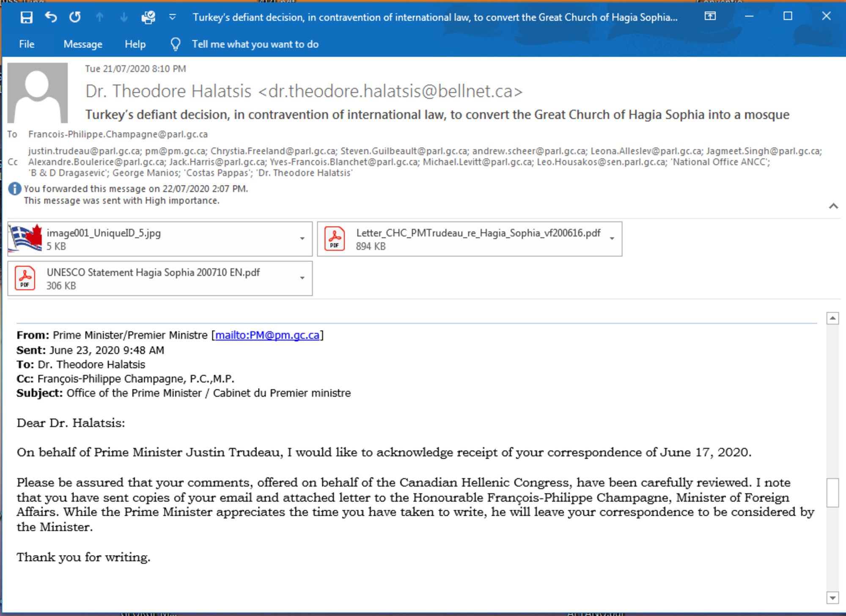Screen dimensions: 846x616
Task: Open the Ribbon Display Options button
Action: click(710, 16)
